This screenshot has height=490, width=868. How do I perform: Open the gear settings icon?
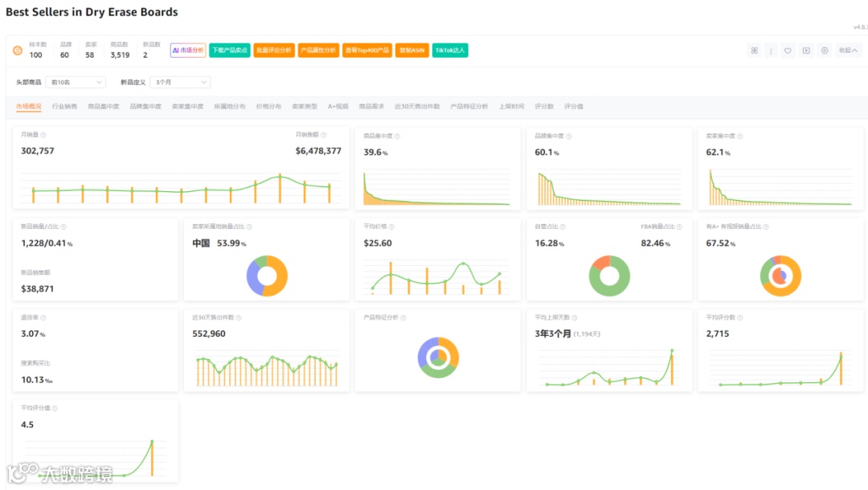(x=825, y=51)
